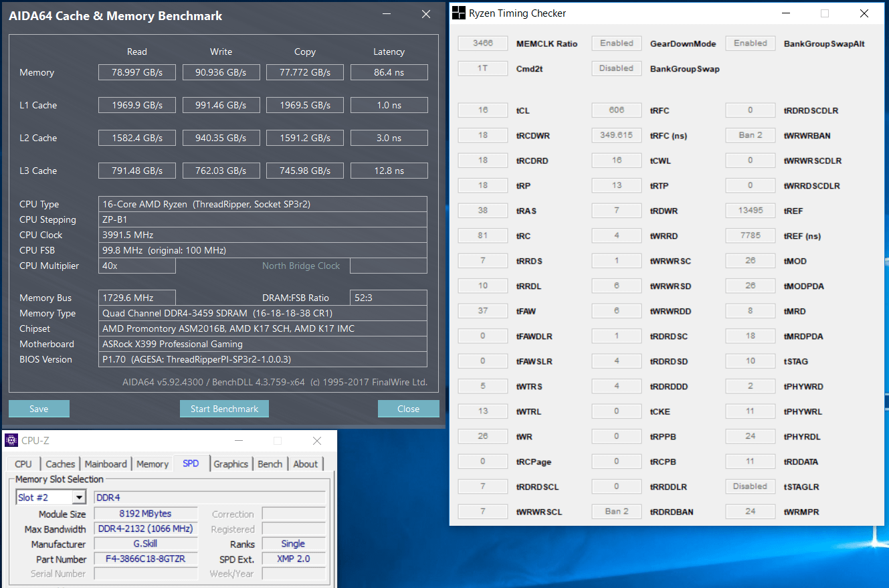Image resolution: width=889 pixels, height=588 pixels.
Task: Click the BIOS Version P1.70 field
Action: pos(262,359)
